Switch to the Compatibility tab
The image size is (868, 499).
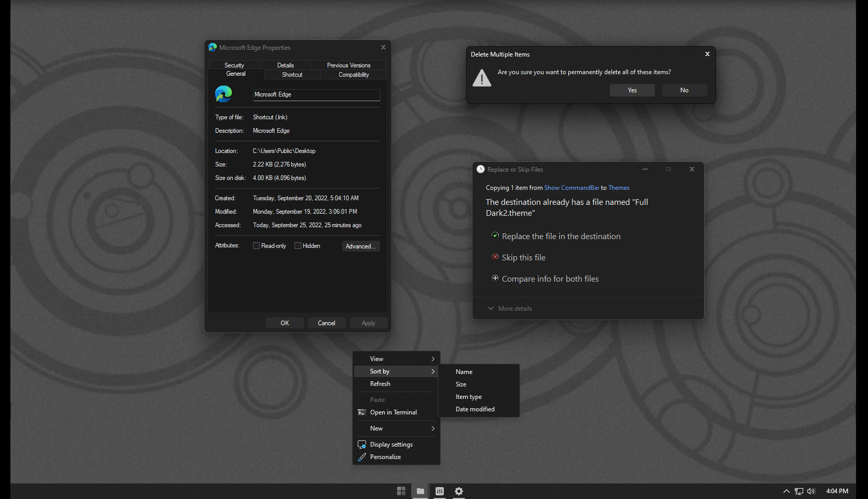tap(353, 74)
